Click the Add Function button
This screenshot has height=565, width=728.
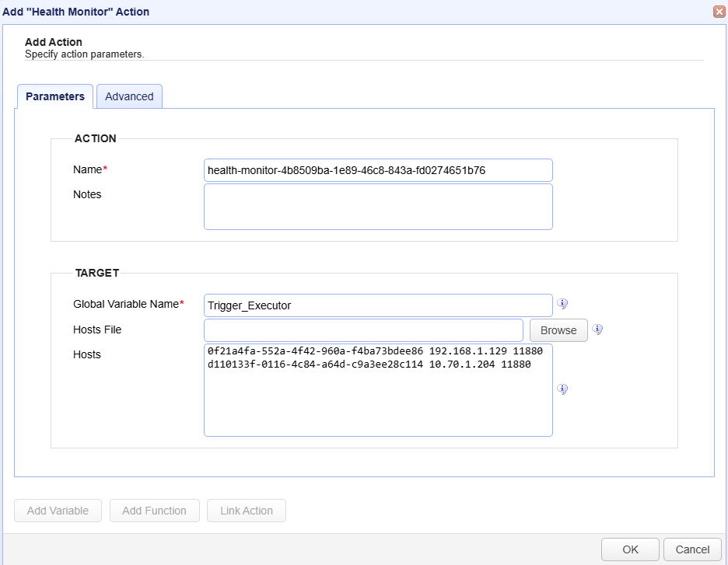(154, 511)
